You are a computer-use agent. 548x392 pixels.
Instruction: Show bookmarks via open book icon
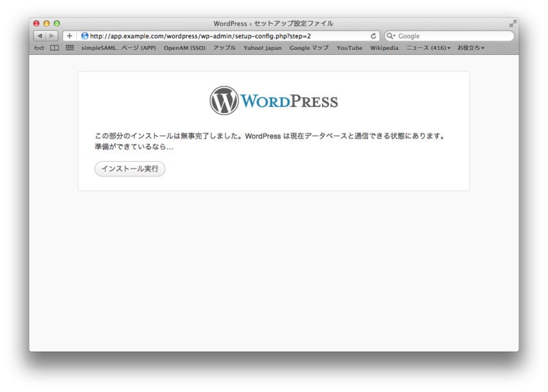coord(55,48)
